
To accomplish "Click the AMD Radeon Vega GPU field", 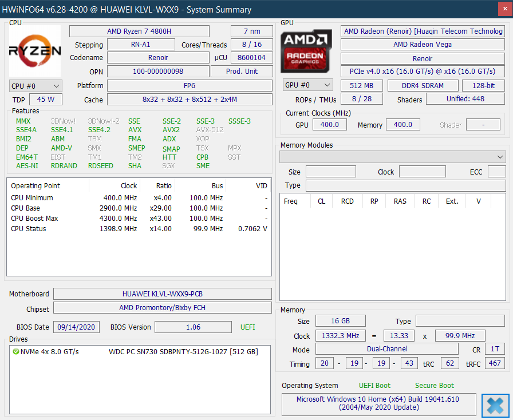I will click(x=423, y=45).
